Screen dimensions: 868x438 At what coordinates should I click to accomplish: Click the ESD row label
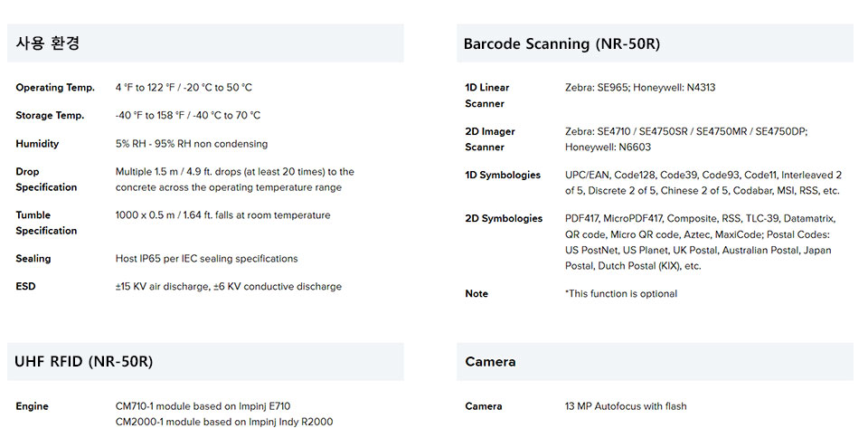pyautogui.click(x=25, y=286)
